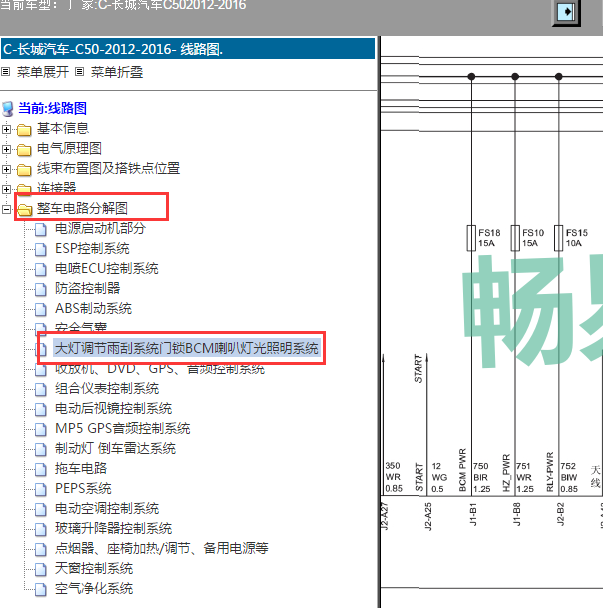The width and height of the screenshot is (603, 608).
Task: Click the page icon beside 拖车电路
Action: coord(41,469)
